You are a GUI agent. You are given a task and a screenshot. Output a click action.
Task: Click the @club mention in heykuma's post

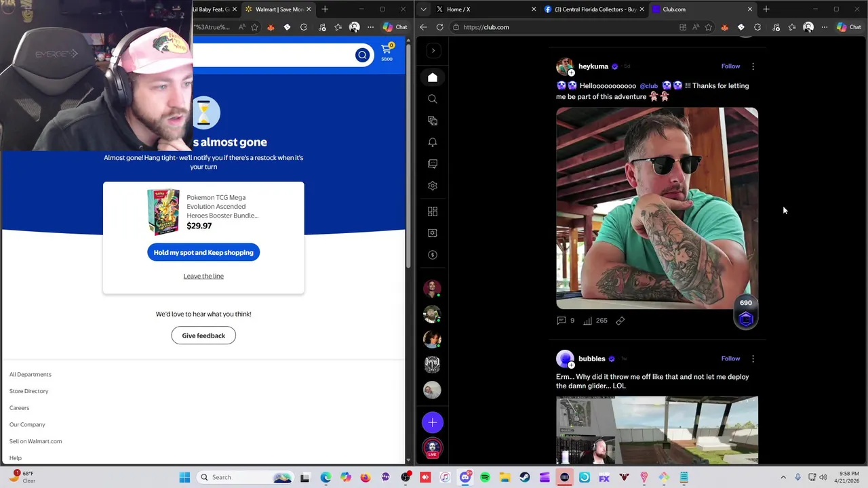649,86
